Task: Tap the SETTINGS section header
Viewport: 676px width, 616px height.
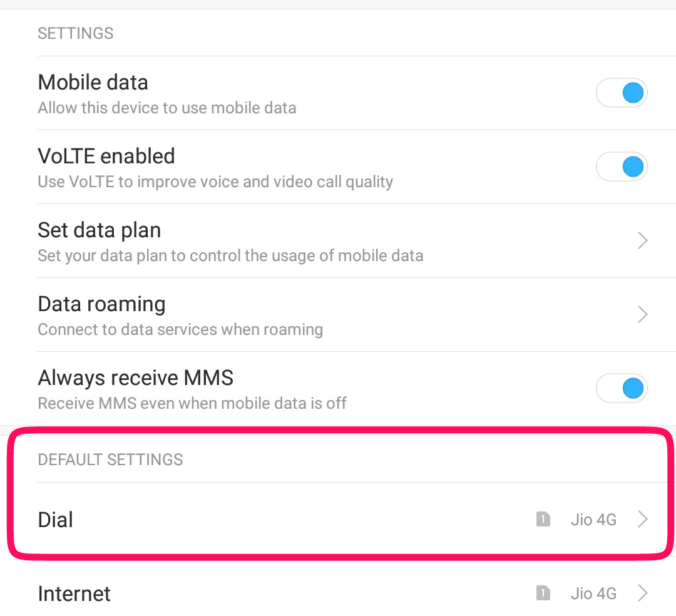Action: click(x=76, y=33)
